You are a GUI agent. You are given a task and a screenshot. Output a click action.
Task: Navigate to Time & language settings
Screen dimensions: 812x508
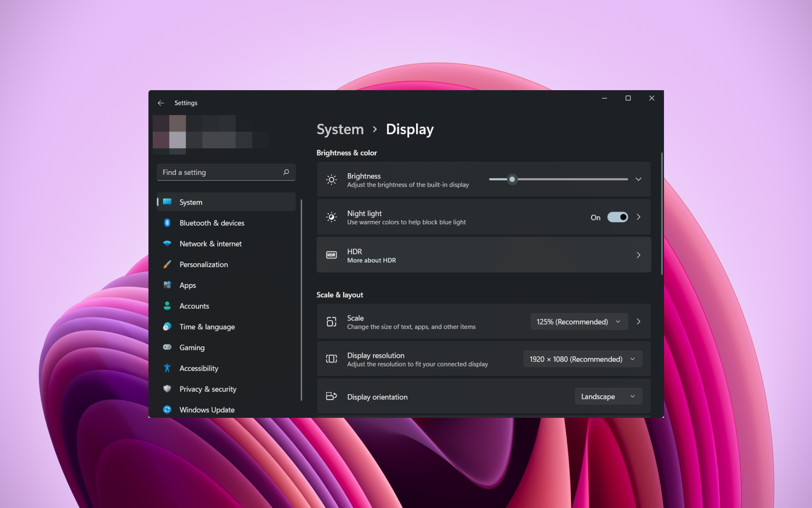207,326
